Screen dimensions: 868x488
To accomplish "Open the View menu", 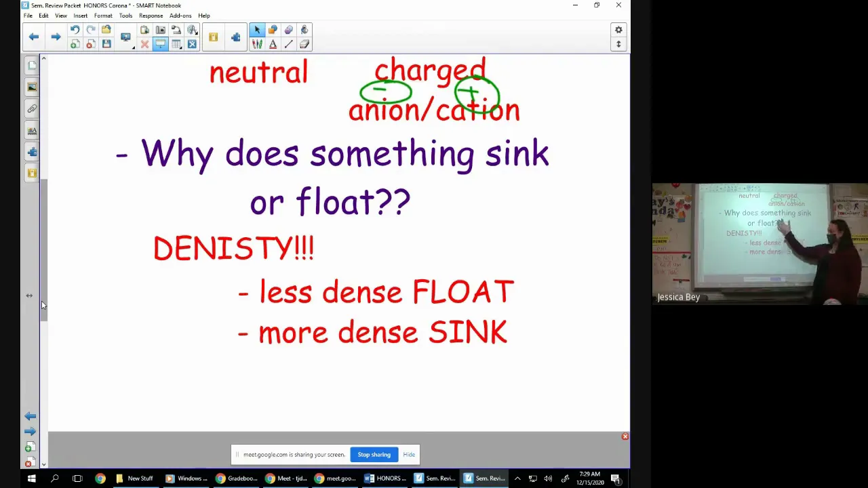I will click(x=61, y=16).
